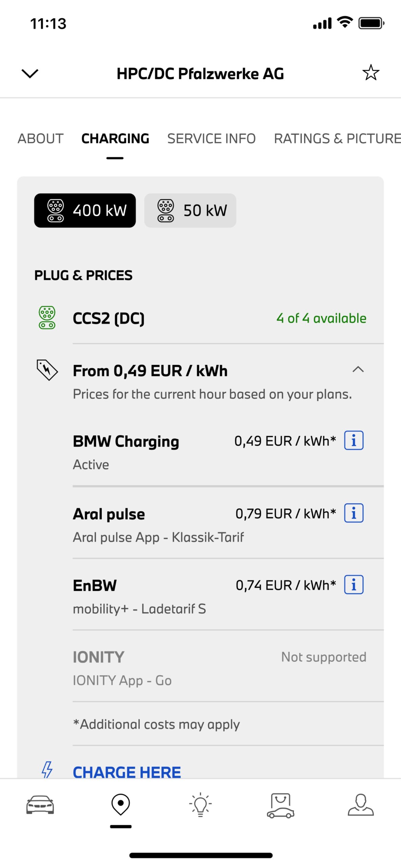Show info for Aral pulse price
The height and width of the screenshot is (868, 401).
(354, 513)
